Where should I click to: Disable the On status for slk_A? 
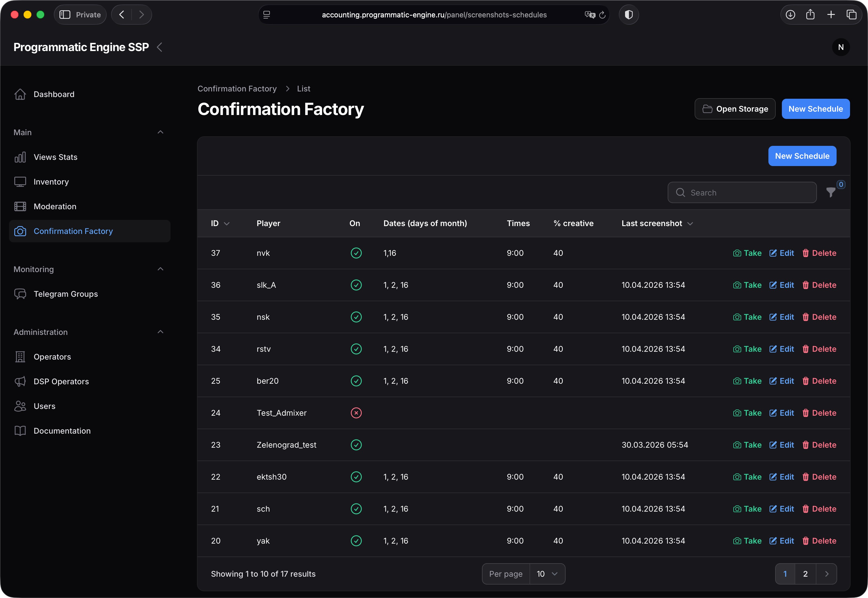click(x=356, y=285)
